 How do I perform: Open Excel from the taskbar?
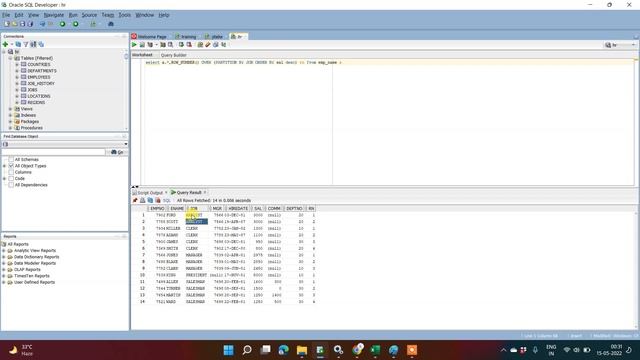pos(375,350)
